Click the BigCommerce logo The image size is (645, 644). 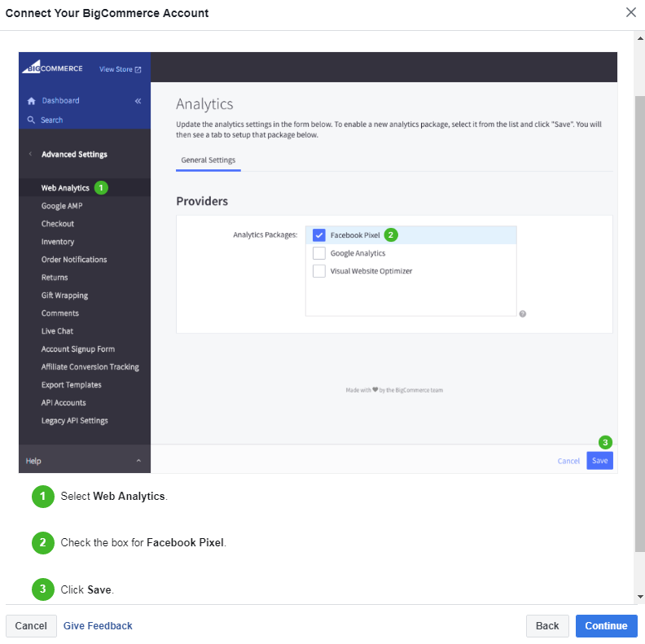(52, 68)
